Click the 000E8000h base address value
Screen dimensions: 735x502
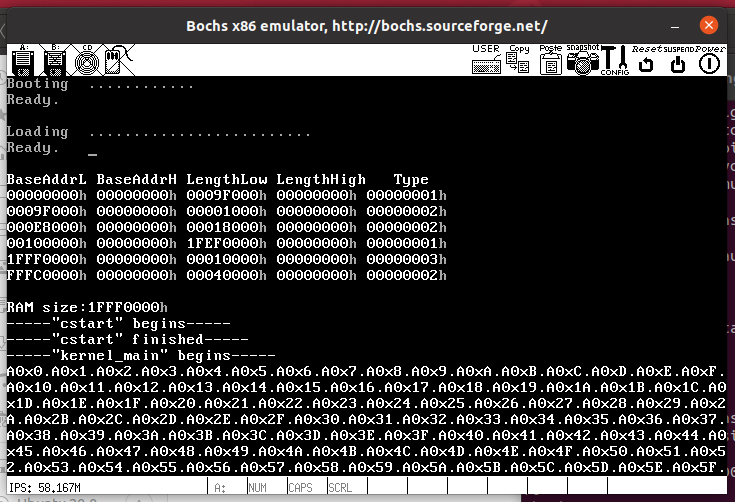pos(46,227)
